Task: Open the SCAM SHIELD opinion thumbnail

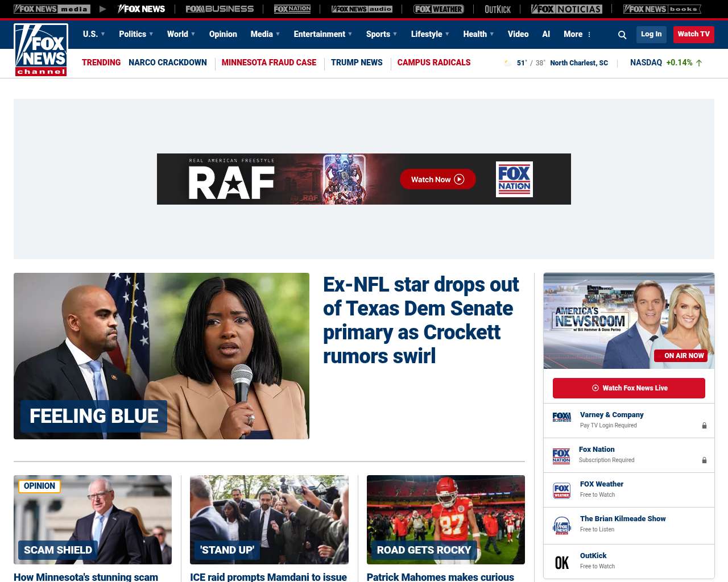Action: (93, 519)
